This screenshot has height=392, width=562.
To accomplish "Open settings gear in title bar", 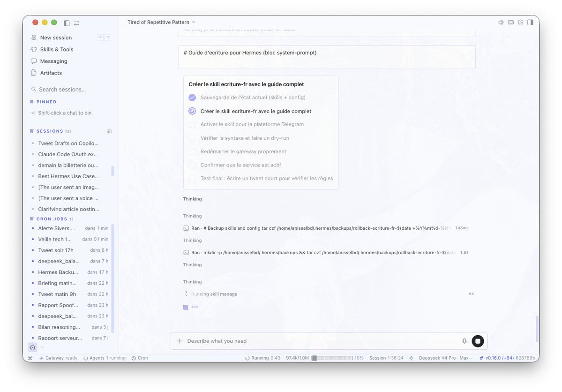I will pyautogui.click(x=520, y=22).
